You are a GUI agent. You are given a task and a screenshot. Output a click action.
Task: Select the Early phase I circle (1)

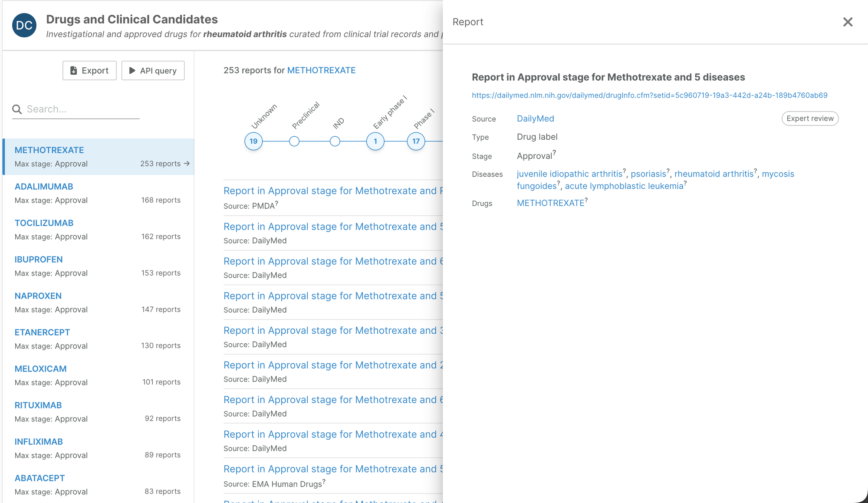click(x=375, y=141)
